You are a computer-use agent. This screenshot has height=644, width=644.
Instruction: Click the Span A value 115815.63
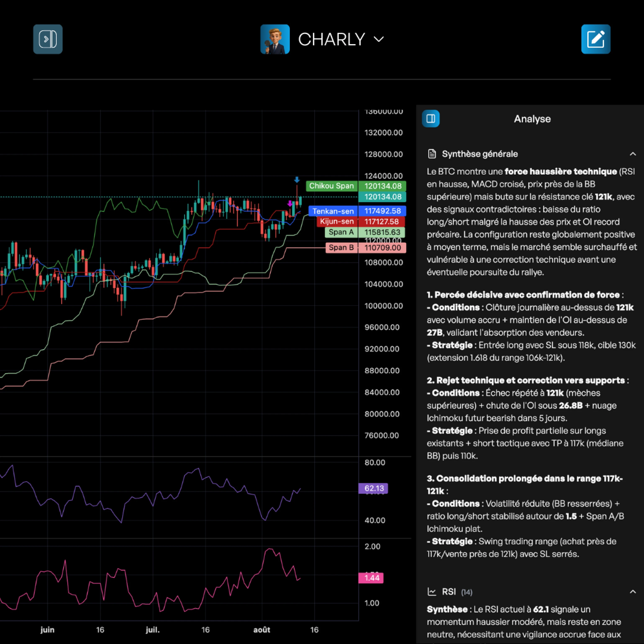coord(382,232)
